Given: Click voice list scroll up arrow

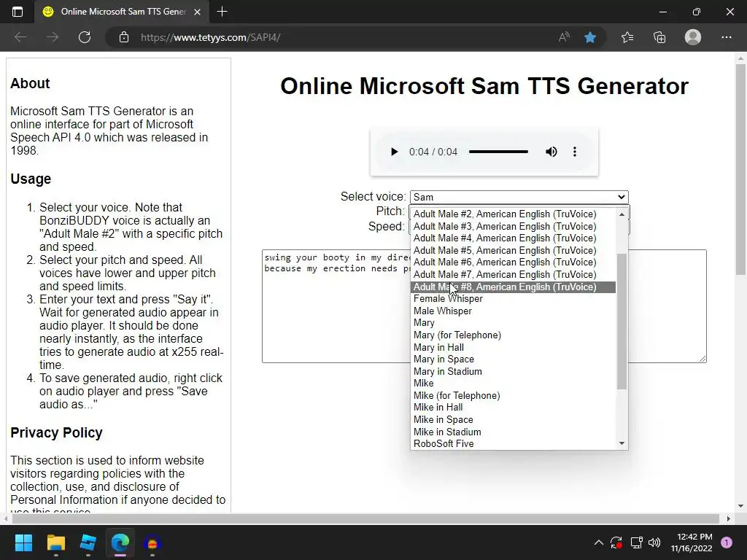Looking at the screenshot, I should (x=622, y=214).
